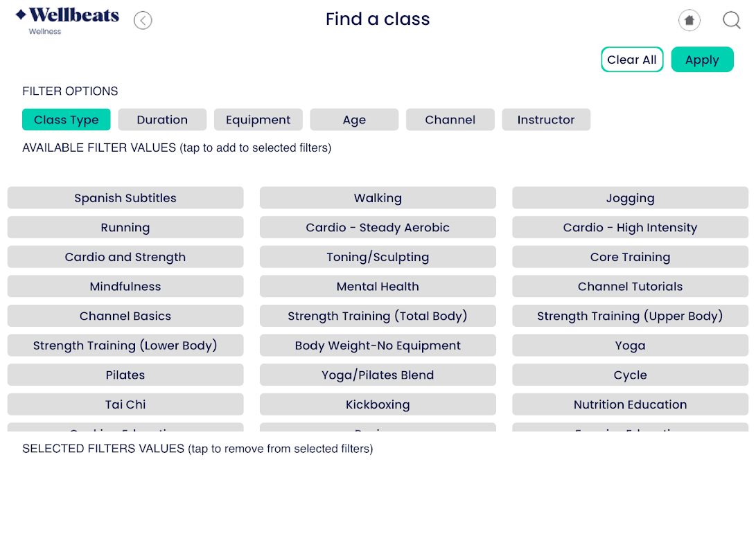Select the Nutrition Education filter value
Screen dimensions: 756x554
coord(630,404)
